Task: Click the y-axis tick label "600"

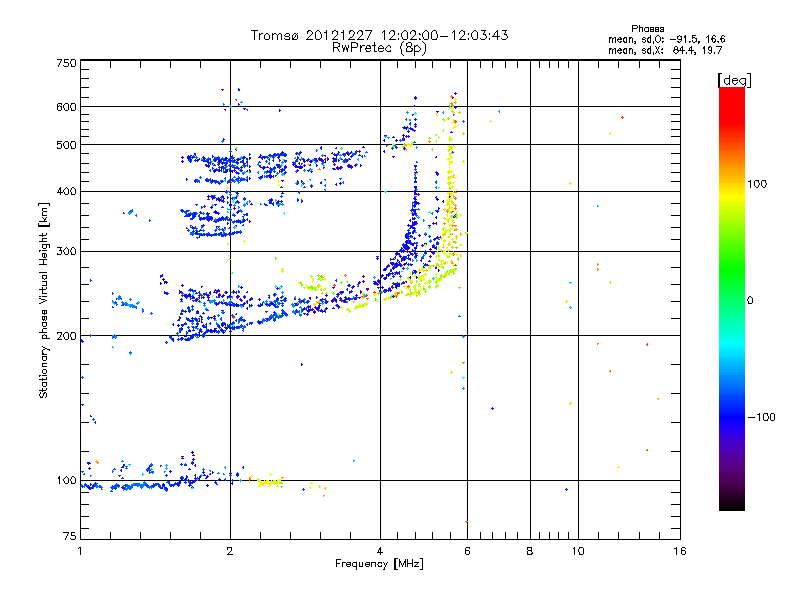Action: [x=66, y=107]
